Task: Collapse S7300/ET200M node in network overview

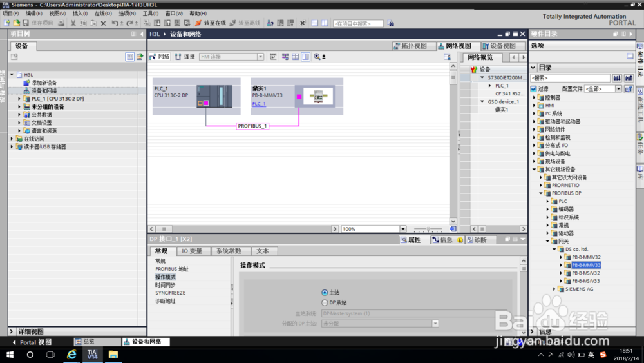Action: click(x=482, y=77)
